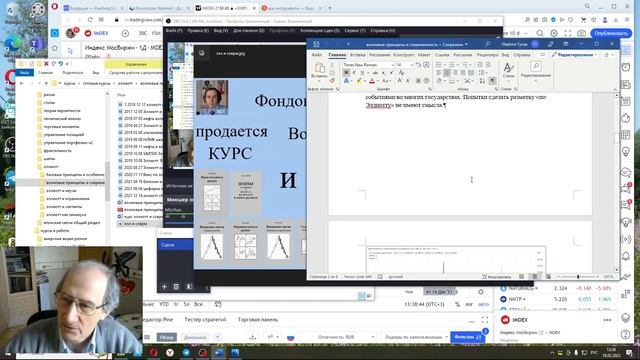Open the Поделиться tab in File Explorer
The height and width of the screenshot is (360, 640).
pyautogui.click(x=73, y=73)
